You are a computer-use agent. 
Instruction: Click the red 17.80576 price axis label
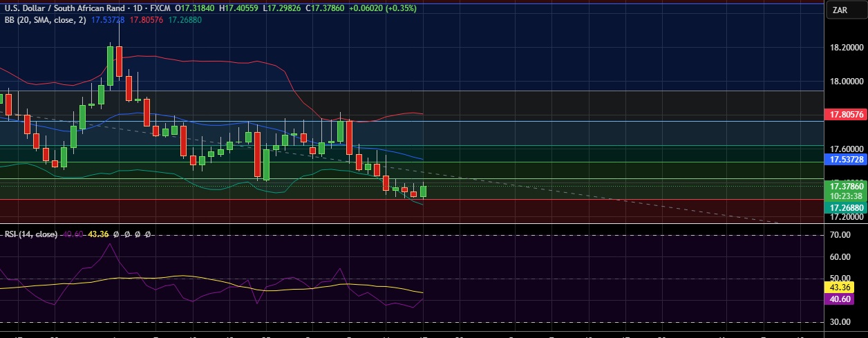click(x=845, y=113)
